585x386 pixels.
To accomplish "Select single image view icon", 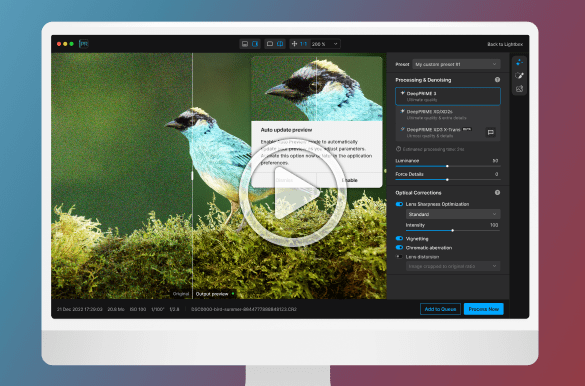I will (x=270, y=44).
